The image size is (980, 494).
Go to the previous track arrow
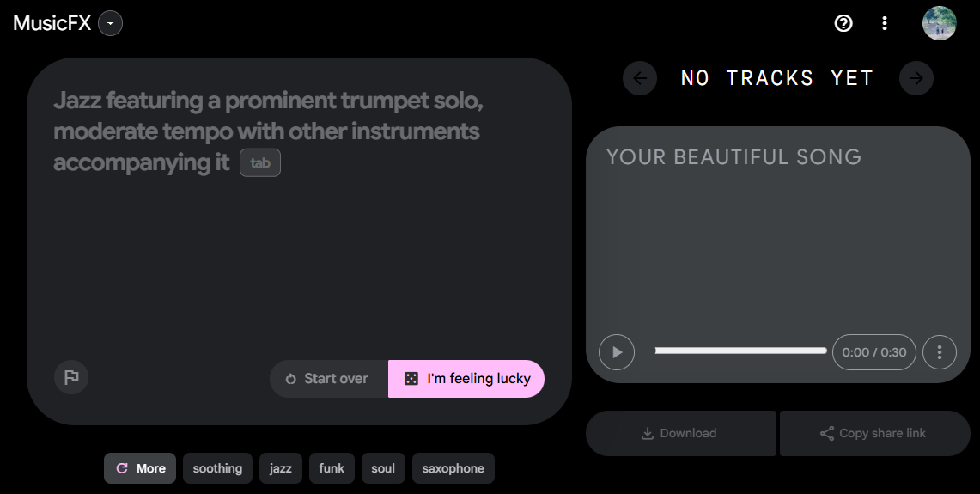pyautogui.click(x=640, y=78)
